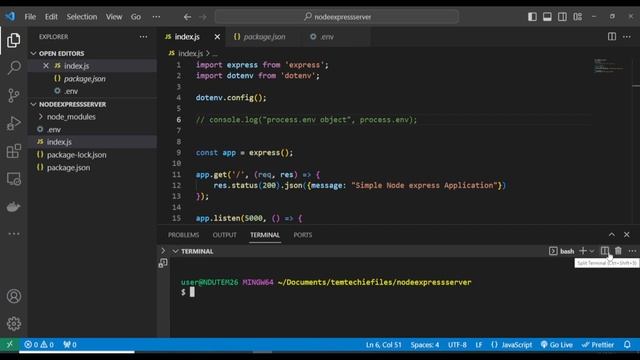Switch to the OUTPUT panel tab
Viewport: 640px width, 360px height.
click(224, 235)
